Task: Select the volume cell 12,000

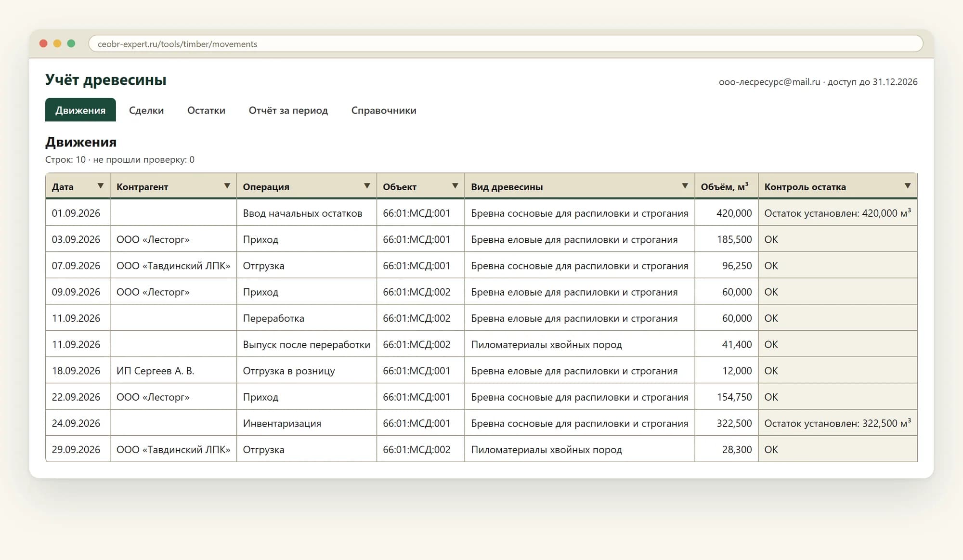Action: [727, 371]
